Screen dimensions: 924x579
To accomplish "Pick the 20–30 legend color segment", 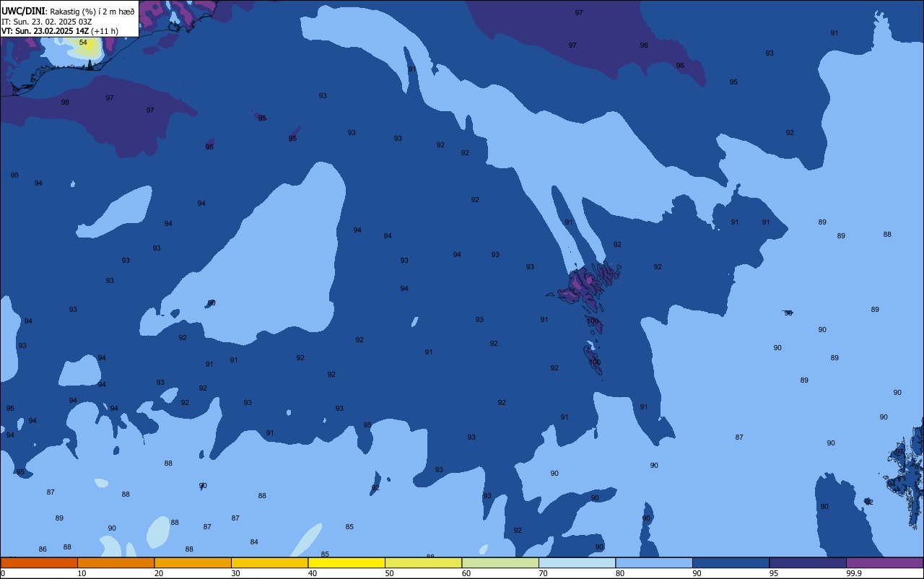I will (x=193, y=562).
